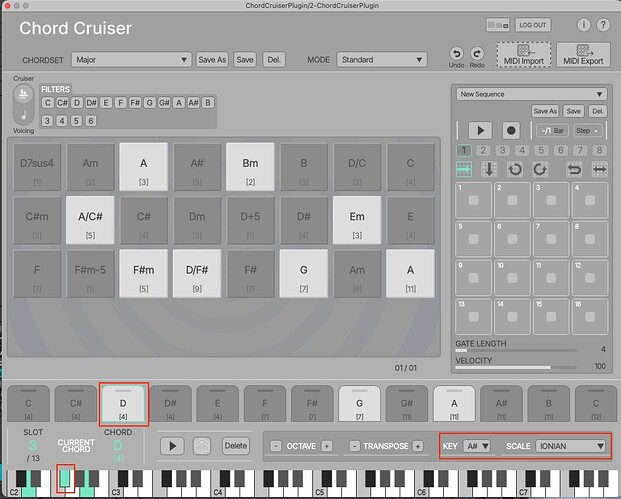Click the LOG OUT button

533,25
